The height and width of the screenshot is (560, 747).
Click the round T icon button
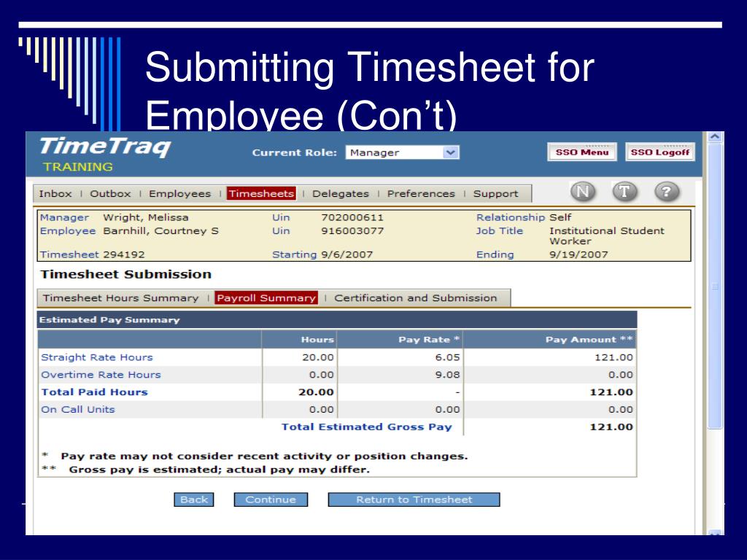click(x=624, y=192)
